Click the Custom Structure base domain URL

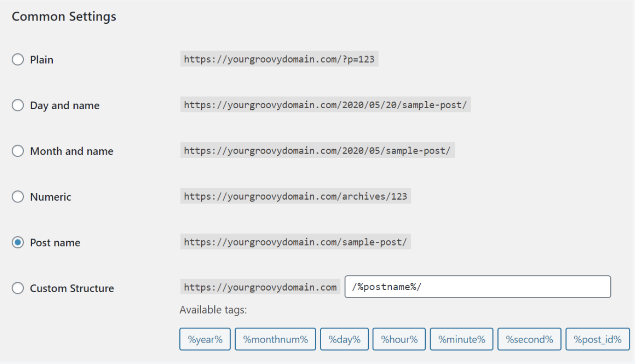pos(260,287)
